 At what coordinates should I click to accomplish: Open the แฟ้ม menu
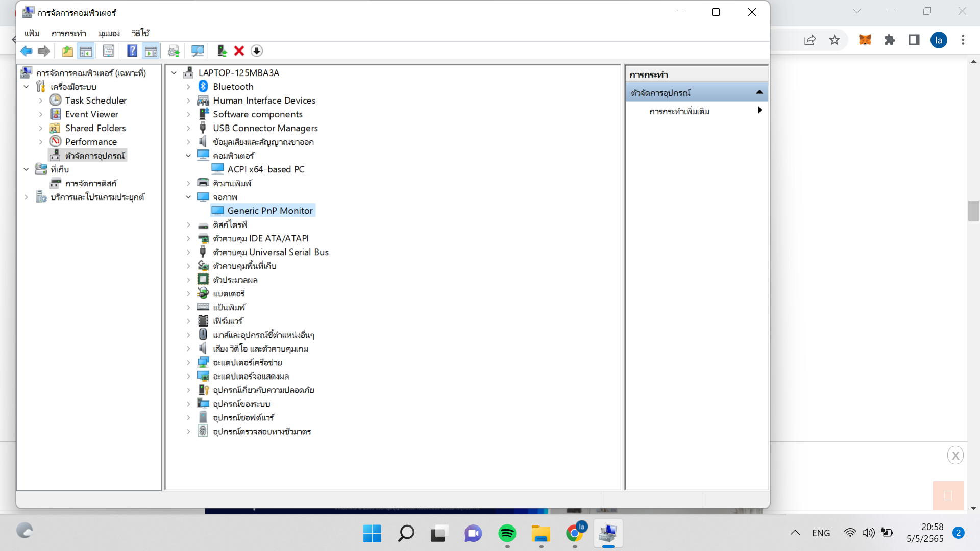(x=32, y=33)
